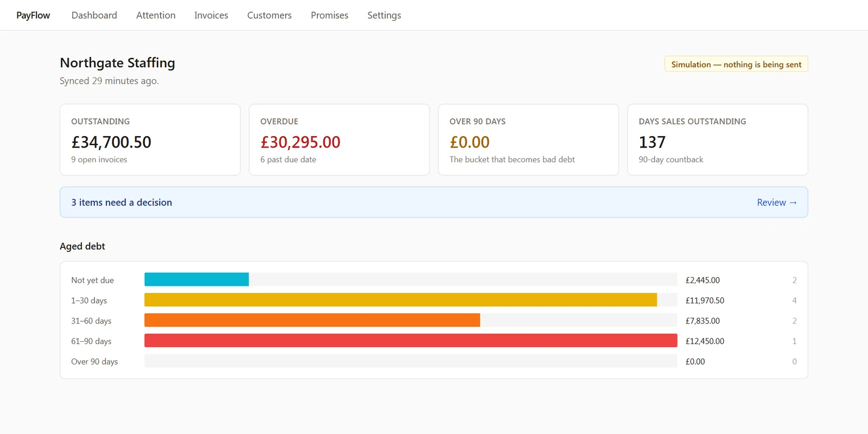Click 'The bucket that becomes bad debt' text

[512, 159]
